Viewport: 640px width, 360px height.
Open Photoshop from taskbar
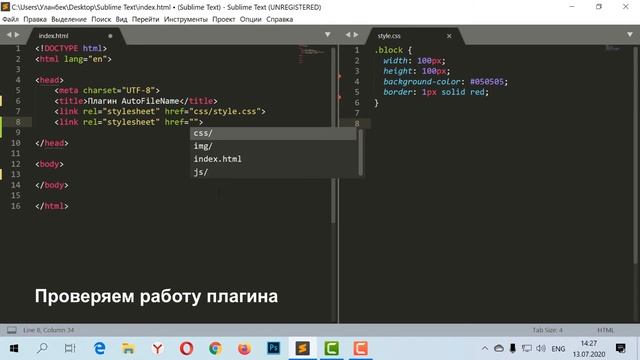point(273,348)
